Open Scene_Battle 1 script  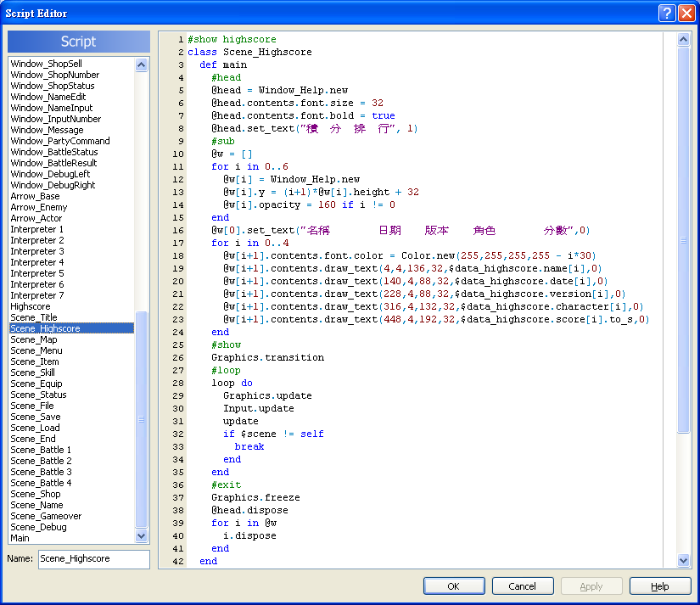(x=41, y=450)
